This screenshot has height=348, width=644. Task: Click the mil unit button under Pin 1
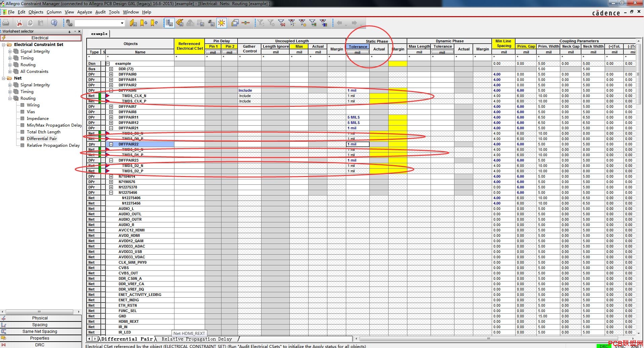point(213,52)
